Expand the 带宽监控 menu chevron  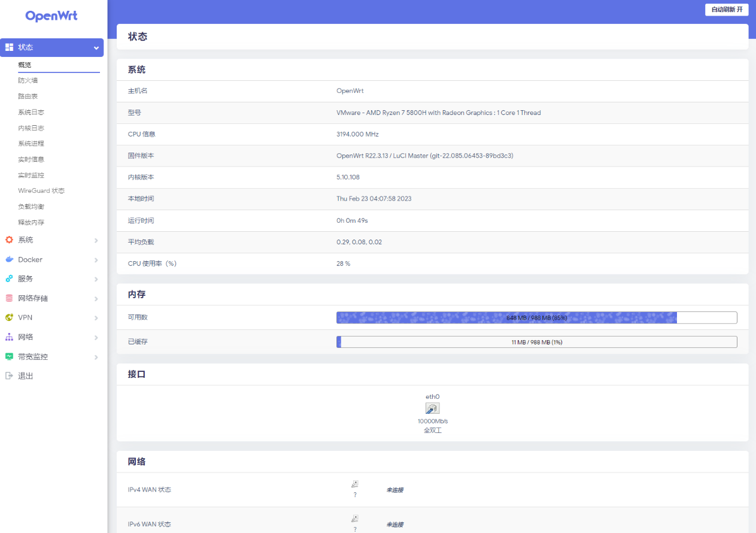tap(96, 357)
